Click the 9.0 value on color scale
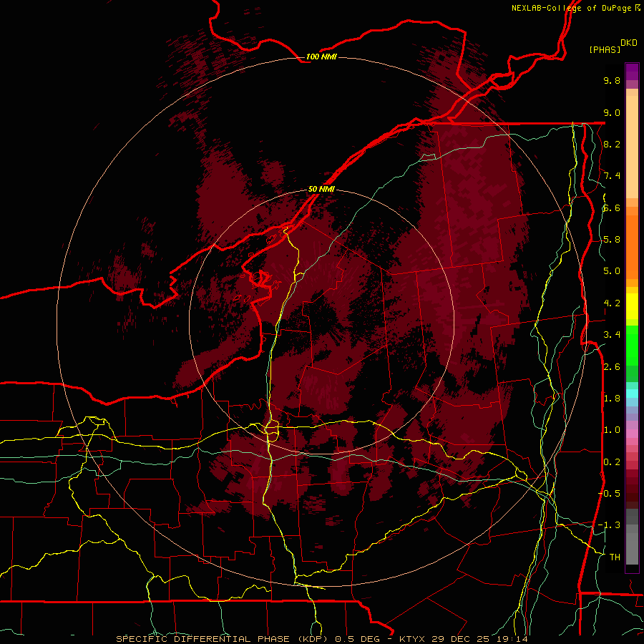Viewport: 644px width, 644px height. point(612,112)
